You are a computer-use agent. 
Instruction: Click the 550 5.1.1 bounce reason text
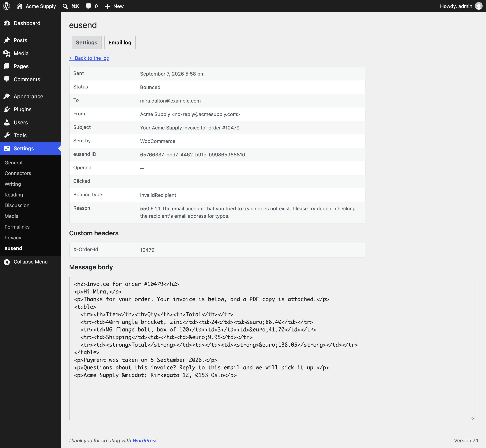click(248, 212)
